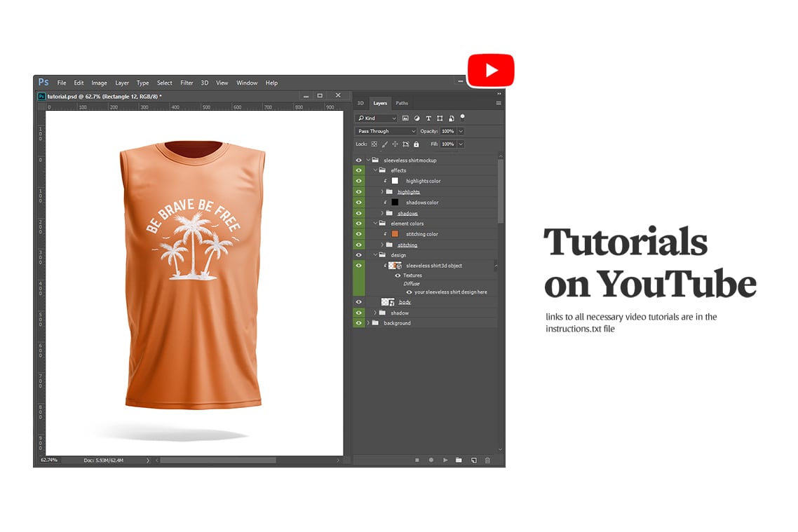798x532 pixels.
Task: Collapse the effects group
Action: 375,170
